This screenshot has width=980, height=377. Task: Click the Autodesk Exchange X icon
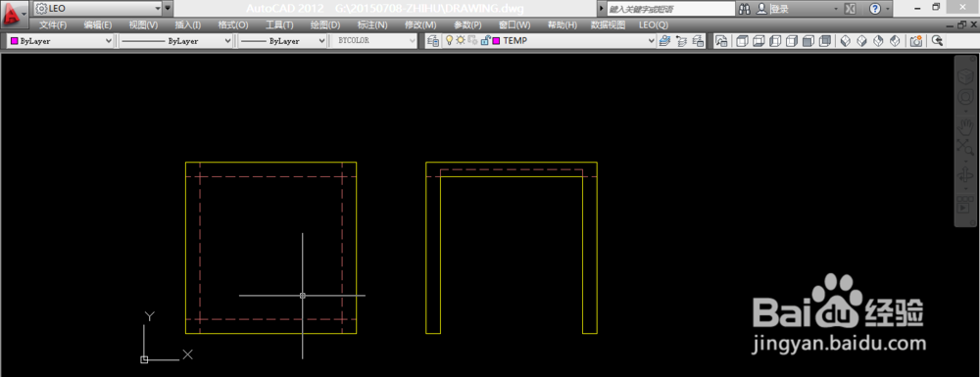(x=850, y=9)
